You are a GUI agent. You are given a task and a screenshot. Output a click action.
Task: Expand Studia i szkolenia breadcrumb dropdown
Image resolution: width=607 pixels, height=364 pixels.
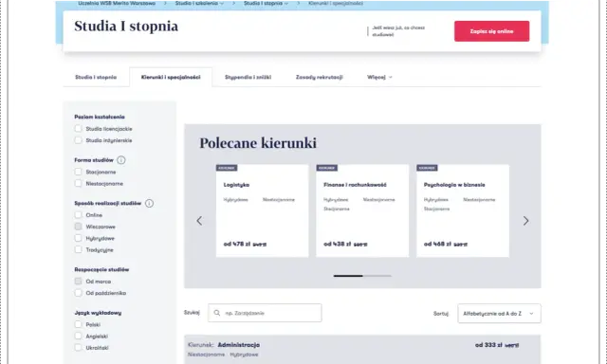pos(199,3)
